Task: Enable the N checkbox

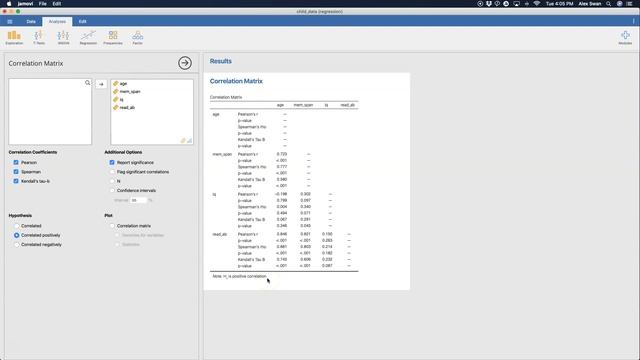Action: (112, 181)
